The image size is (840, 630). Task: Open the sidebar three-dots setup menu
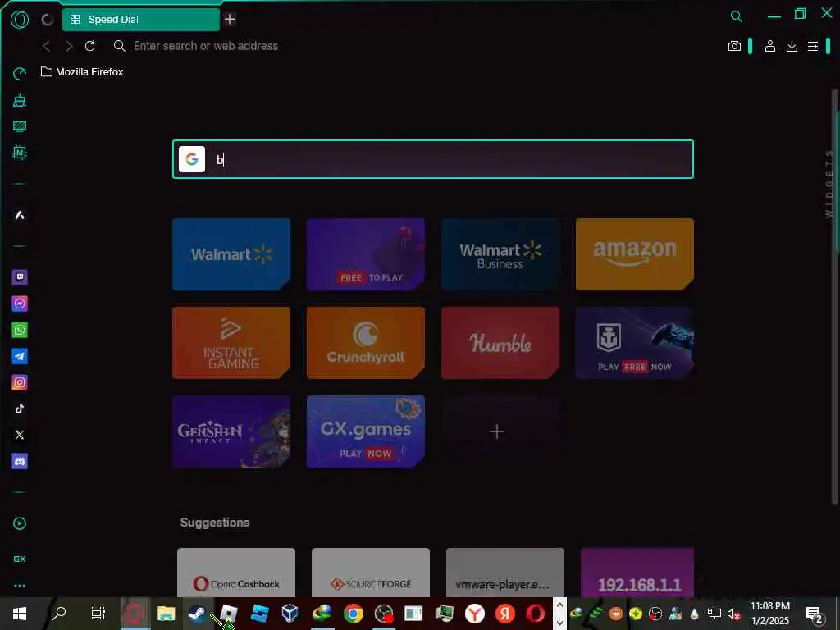pyautogui.click(x=20, y=586)
